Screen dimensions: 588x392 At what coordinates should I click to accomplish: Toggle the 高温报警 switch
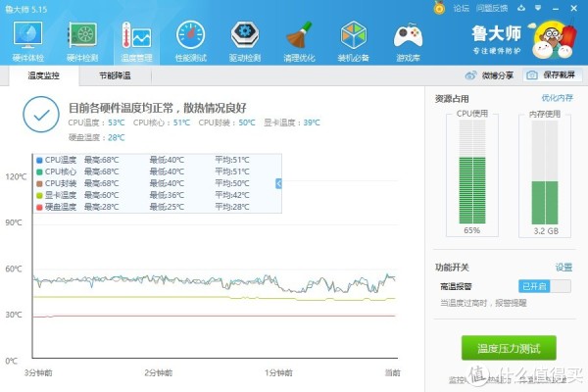pyautogui.click(x=545, y=286)
